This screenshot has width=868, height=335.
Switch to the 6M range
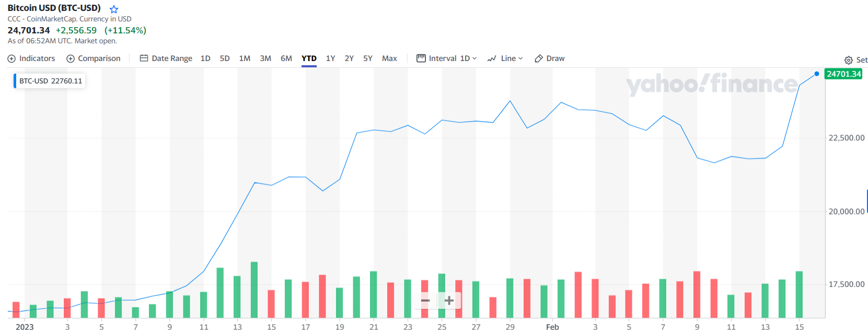tap(286, 58)
